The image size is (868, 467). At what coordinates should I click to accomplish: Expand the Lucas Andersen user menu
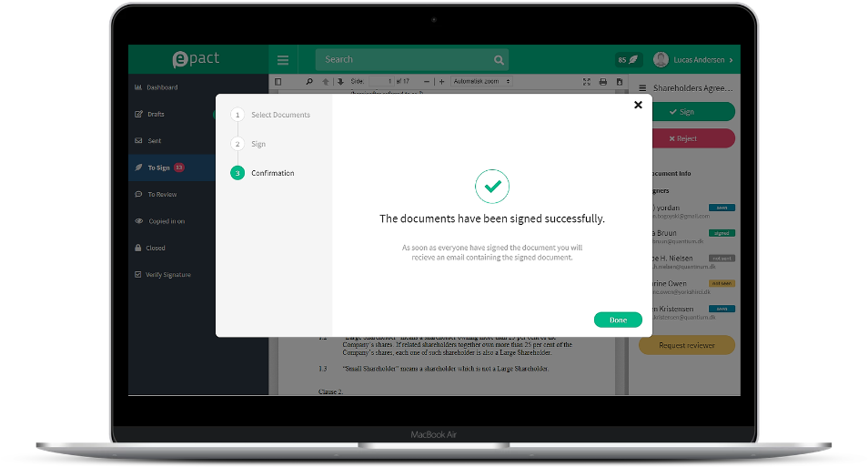(731, 60)
